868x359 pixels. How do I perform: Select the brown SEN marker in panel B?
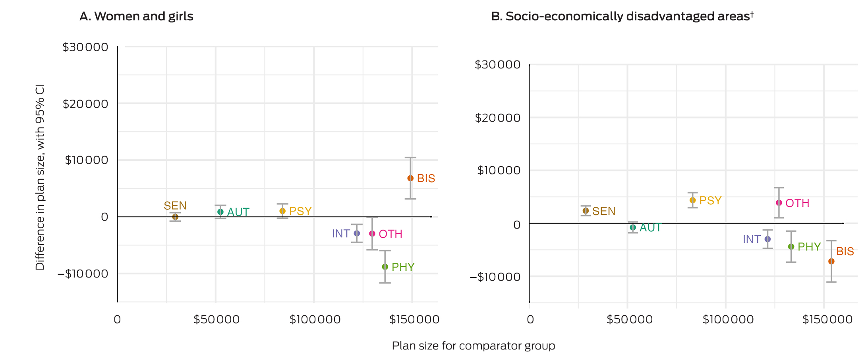pos(586,211)
